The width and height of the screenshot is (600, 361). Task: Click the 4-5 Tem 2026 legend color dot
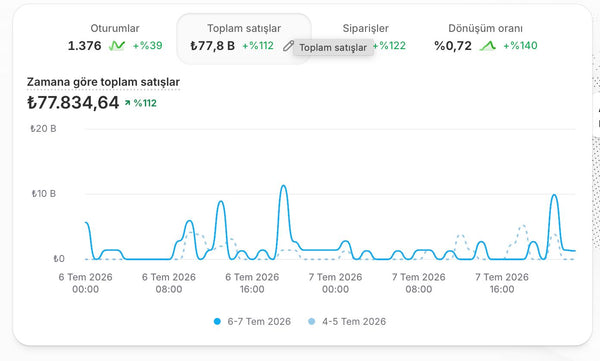click(311, 322)
